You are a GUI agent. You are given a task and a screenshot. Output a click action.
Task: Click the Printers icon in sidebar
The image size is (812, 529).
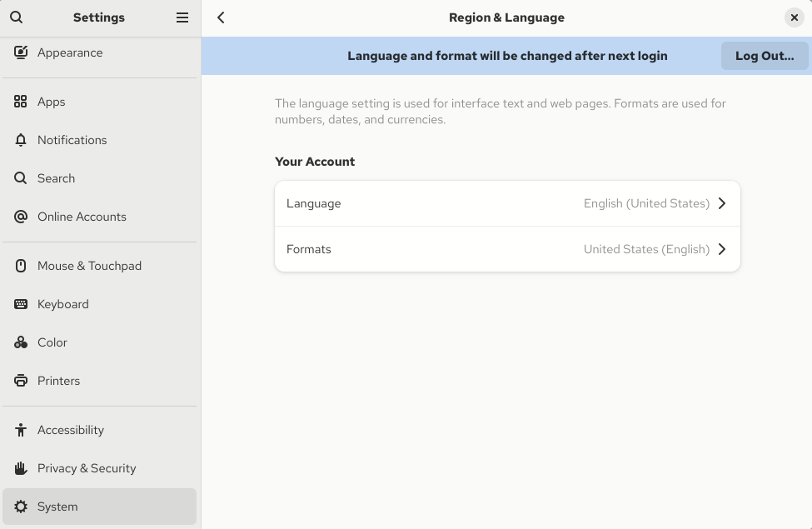click(x=21, y=381)
